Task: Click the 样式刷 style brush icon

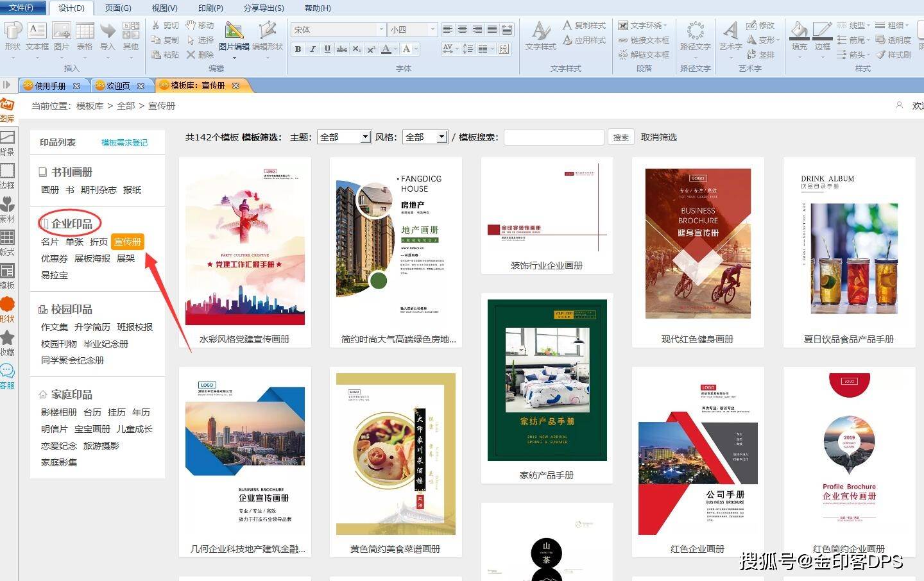Action: 894,55
